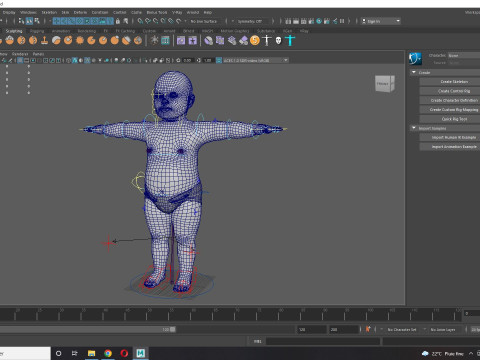Open the Quick Rig Tool
The width and height of the screenshot is (480, 360).
click(x=449, y=119)
